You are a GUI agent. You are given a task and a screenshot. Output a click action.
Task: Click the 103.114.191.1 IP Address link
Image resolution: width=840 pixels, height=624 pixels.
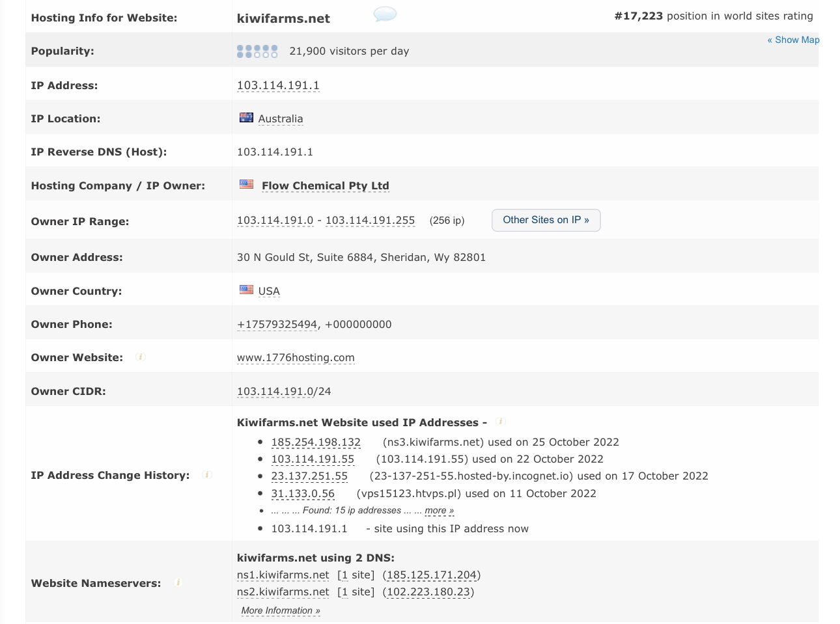tap(278, 85)
